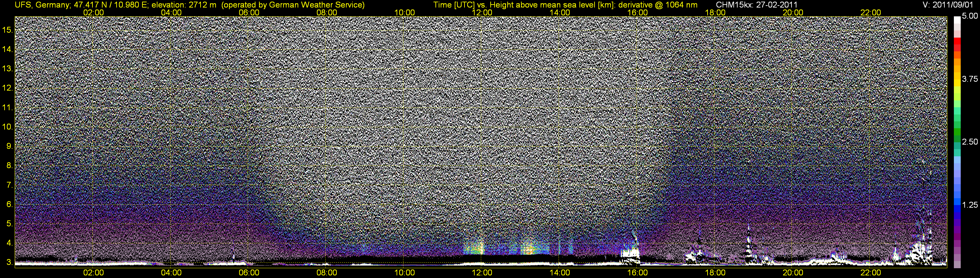Viewport: 980px width, 278px height.
Task: Select the 16:00 label on the bottom time axis
Action: (638, 273)
